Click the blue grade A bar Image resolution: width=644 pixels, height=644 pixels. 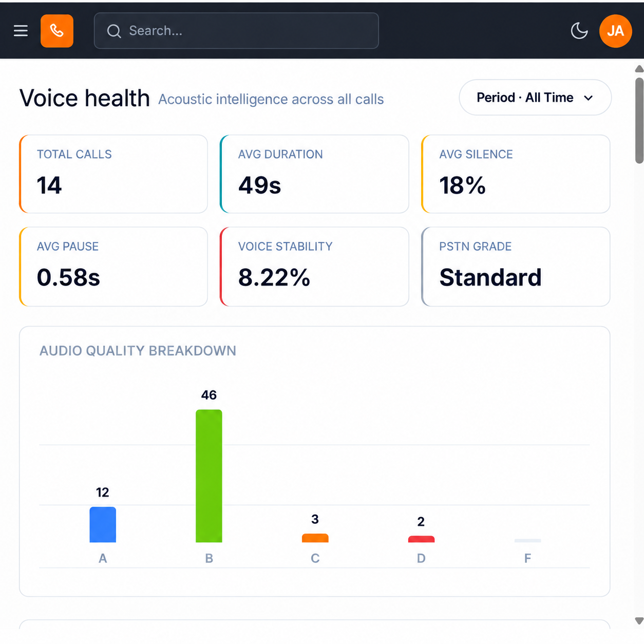103,525
